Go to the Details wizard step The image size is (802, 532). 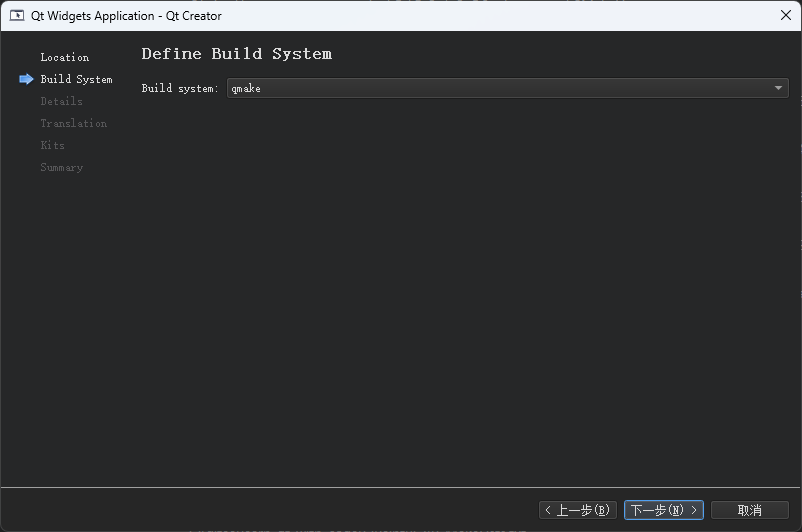pos(61,101)
